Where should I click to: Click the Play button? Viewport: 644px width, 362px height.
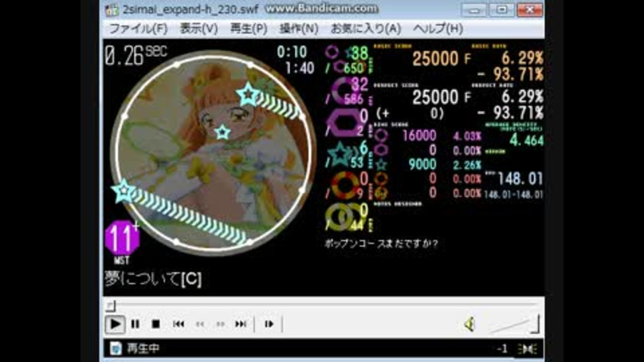pyautogui.click(x=115, y=324)
